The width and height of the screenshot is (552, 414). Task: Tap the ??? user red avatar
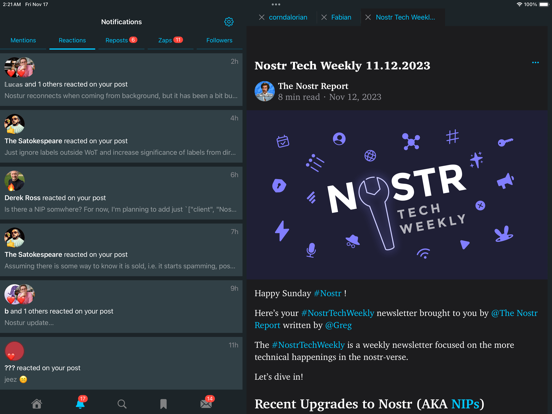(x=14, y=351)
